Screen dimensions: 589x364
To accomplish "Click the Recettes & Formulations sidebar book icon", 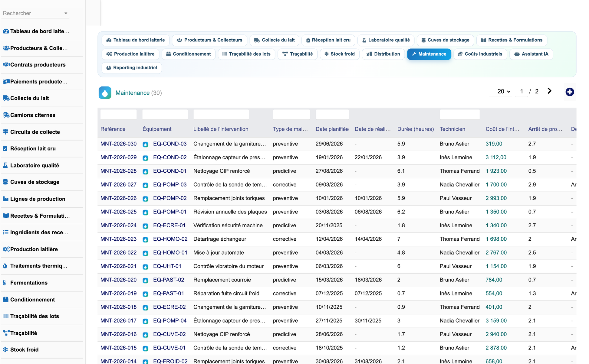I will point(6,216).
